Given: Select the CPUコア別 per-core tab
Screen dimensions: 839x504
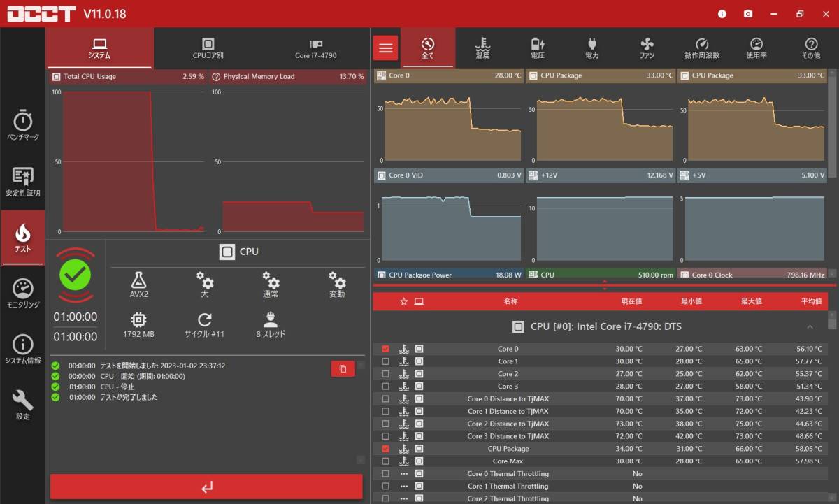Looking at the screenshot, I should click(208, 48).
